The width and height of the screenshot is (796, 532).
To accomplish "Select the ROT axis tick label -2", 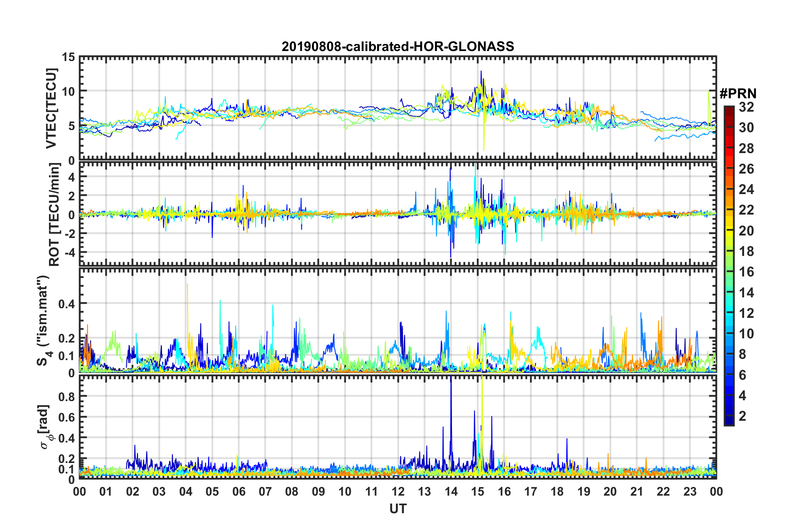I will coord(69,234).
